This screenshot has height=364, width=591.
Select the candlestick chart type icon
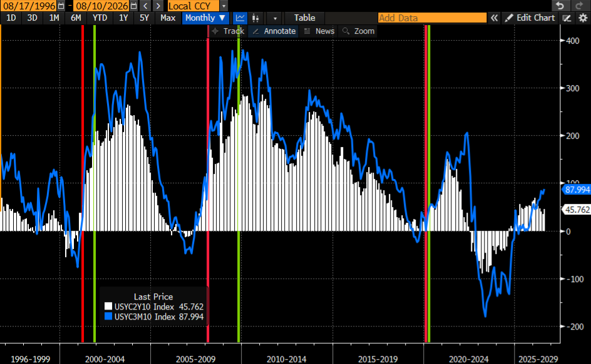(x=255, y=18)
